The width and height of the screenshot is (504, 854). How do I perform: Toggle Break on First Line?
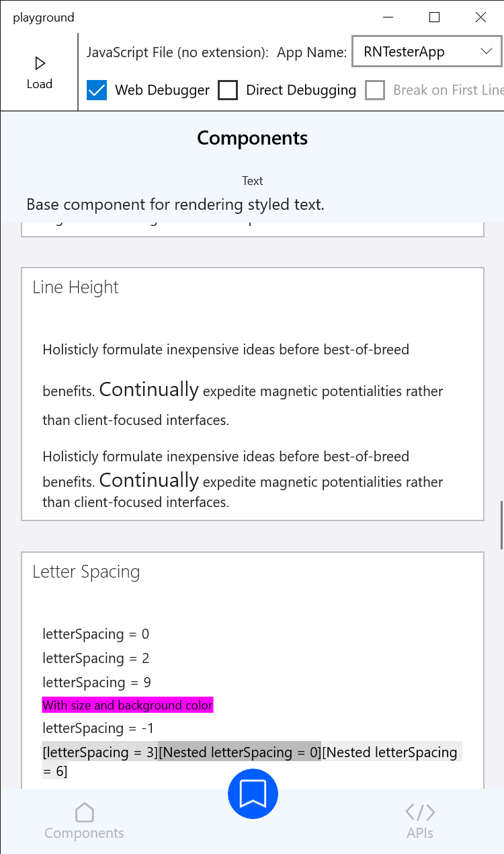[375, 89]
